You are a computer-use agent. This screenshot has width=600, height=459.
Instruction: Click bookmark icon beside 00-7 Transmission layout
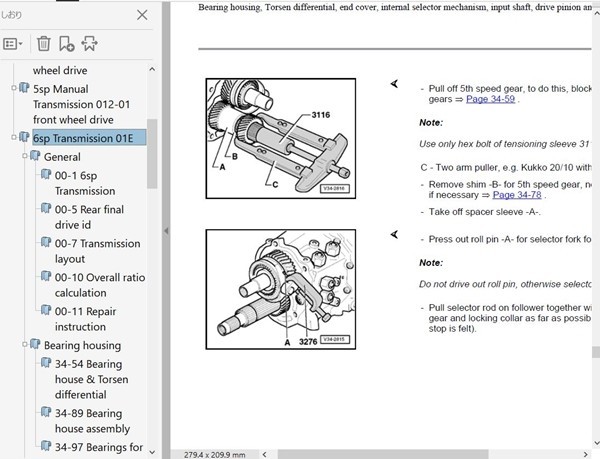click(46, 243)
